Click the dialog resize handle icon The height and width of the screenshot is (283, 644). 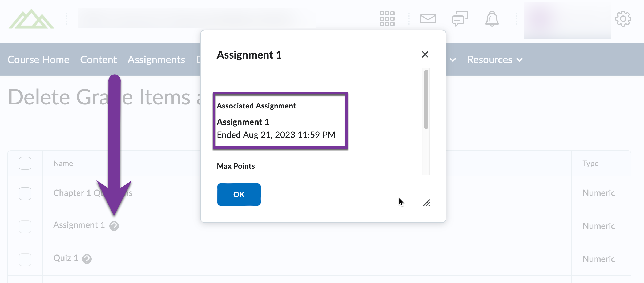427,204
